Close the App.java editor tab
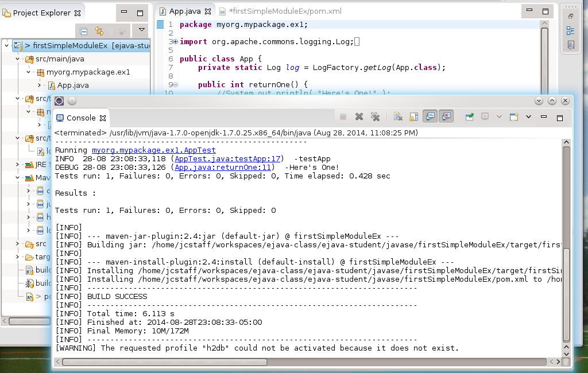 click(208, 11)
